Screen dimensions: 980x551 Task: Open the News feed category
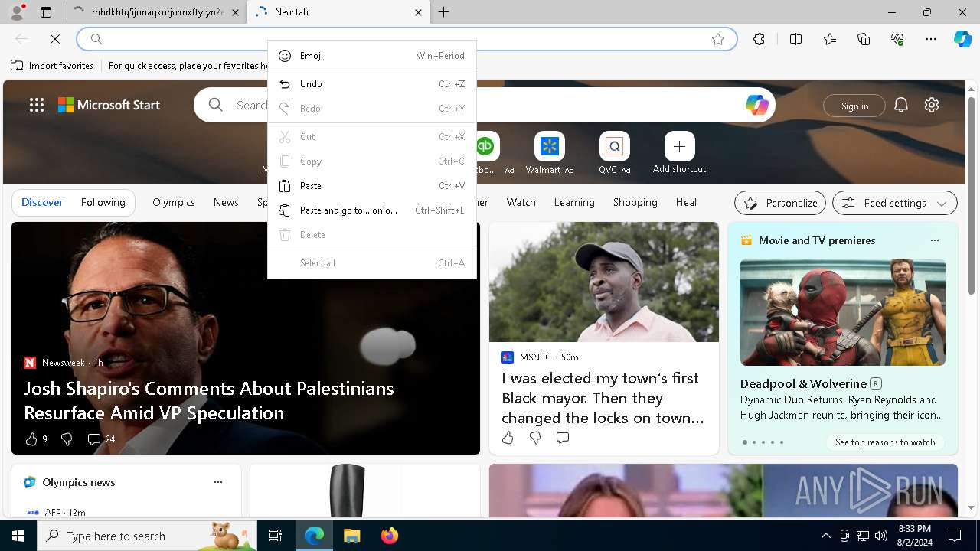(226, 202)
